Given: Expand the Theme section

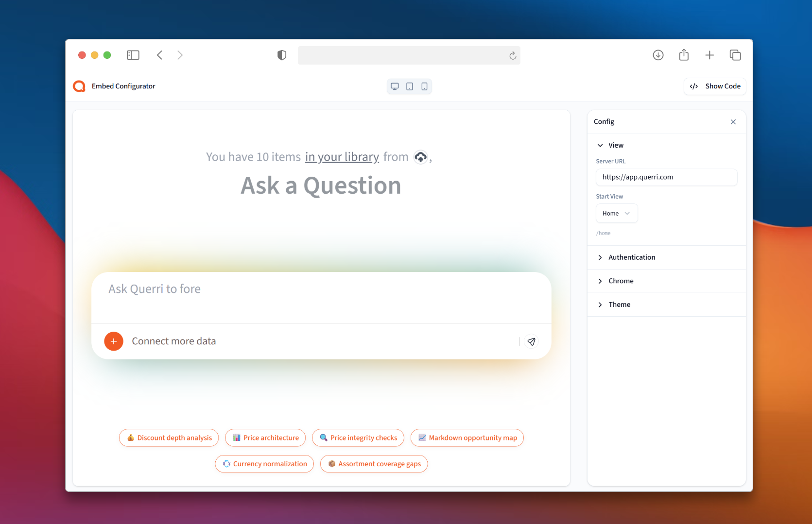Looking at the screenshot, I should [x=666, y=304].
